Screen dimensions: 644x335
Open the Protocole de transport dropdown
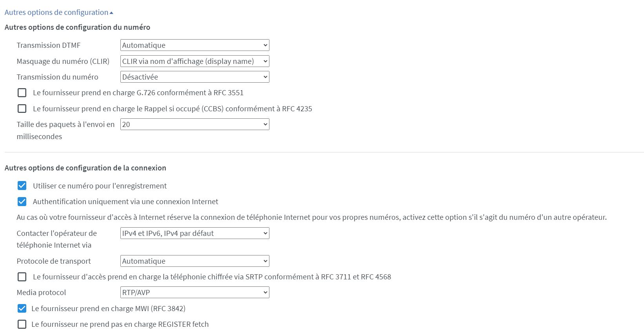195,261
